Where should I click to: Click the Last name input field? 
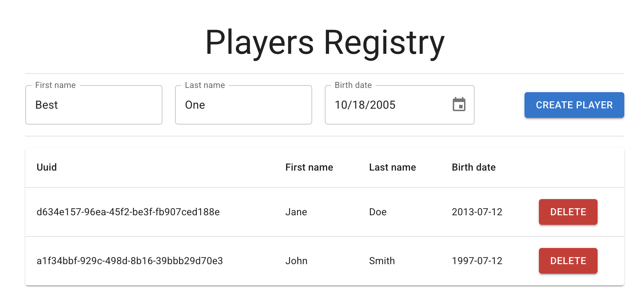(243, 105)
